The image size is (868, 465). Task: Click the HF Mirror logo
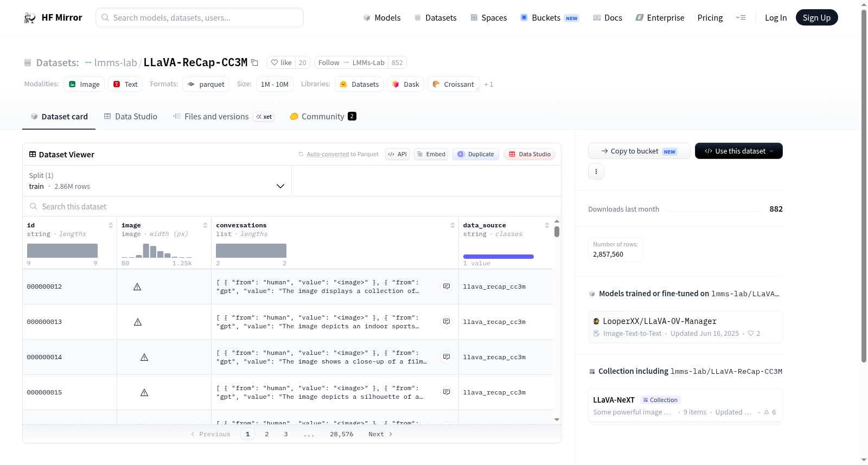pos(53,17)
